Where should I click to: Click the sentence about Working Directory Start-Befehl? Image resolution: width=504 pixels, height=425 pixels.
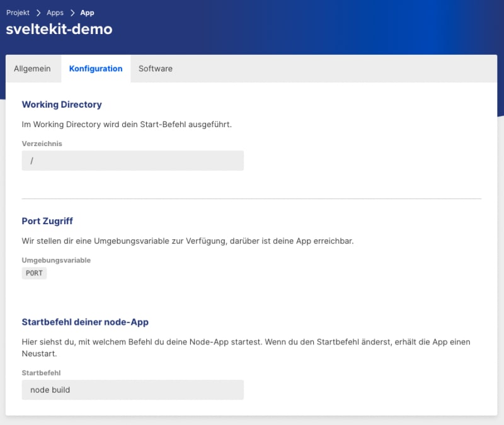click(127, 124)
